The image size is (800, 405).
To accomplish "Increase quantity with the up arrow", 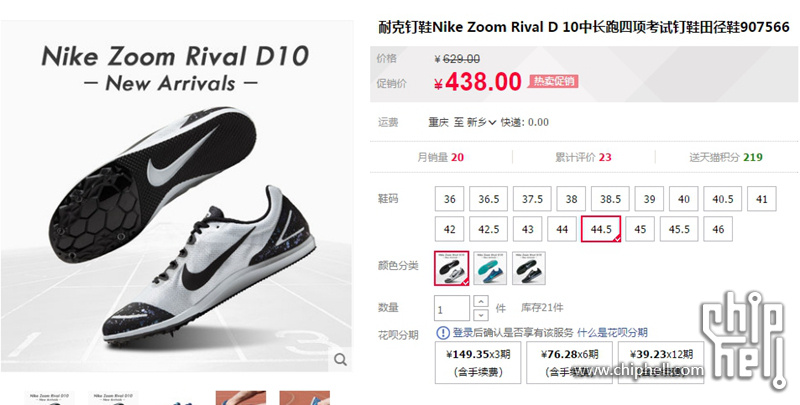I will click(481, 301).
